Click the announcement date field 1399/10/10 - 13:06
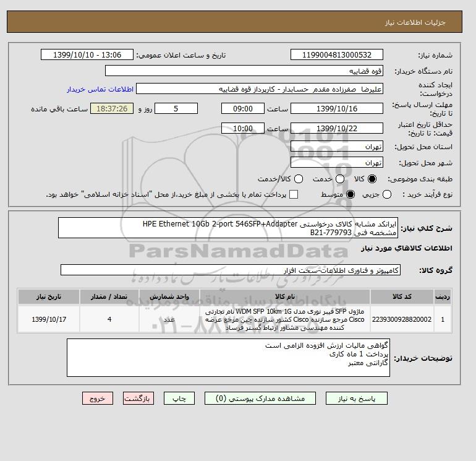 (x=87, y=54)
